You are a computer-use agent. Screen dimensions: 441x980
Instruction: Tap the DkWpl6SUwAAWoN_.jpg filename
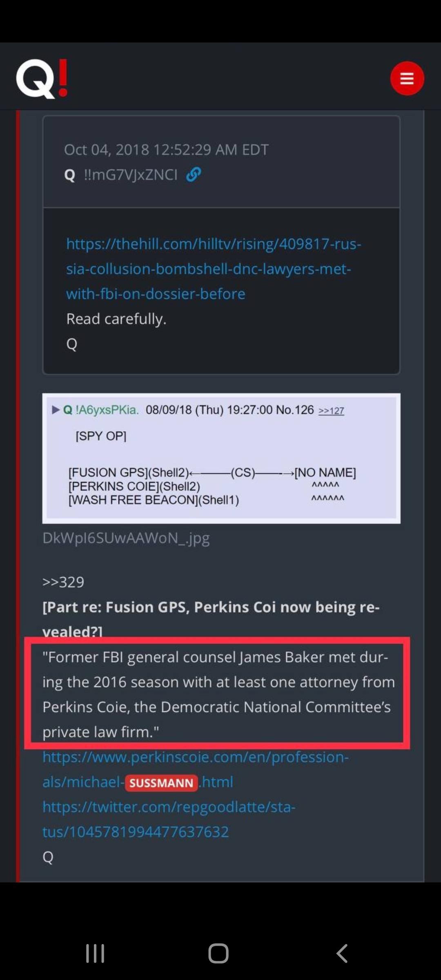click(x=126, y=538)
